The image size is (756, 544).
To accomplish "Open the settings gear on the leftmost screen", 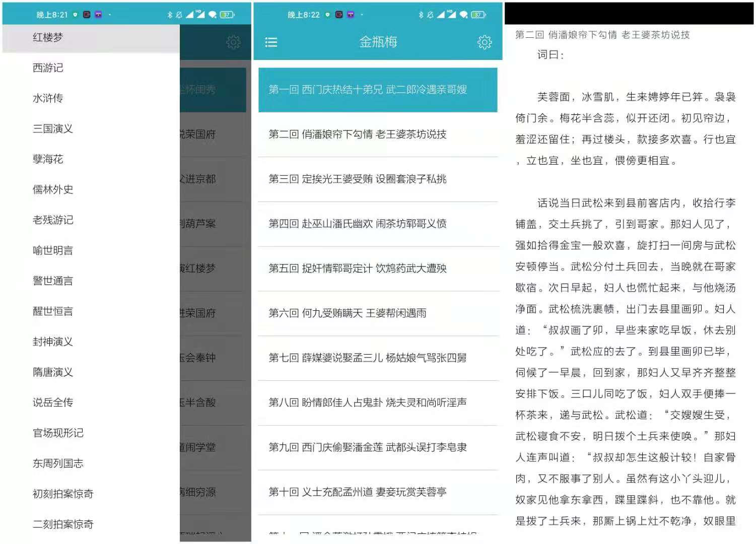I will [x=234, y=42].
